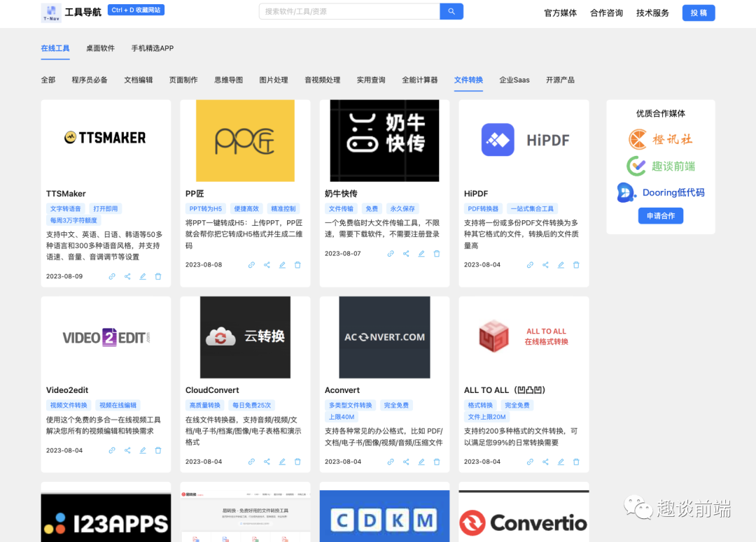Edit the PP匠 card entry
The height and width of the screenshot is (542, 756).
pyautogui.click(x=282, y=265)
